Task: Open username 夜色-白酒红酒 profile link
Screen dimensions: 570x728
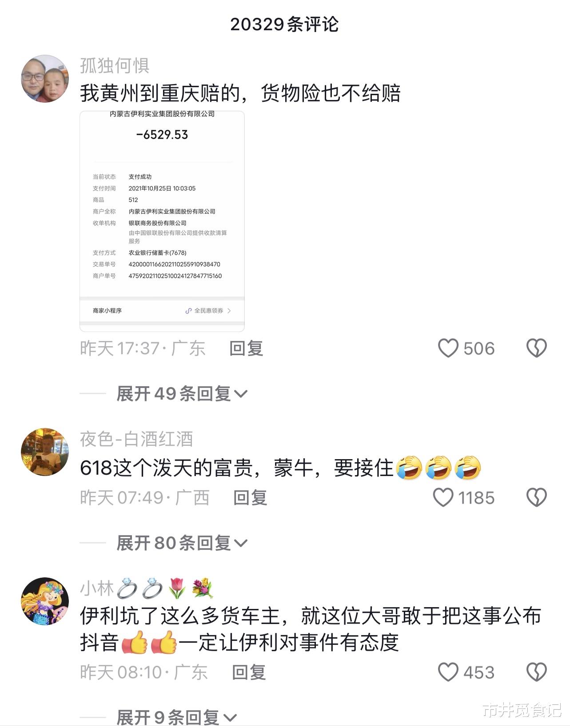Action: pyautogui.click(x=136, y=439)
